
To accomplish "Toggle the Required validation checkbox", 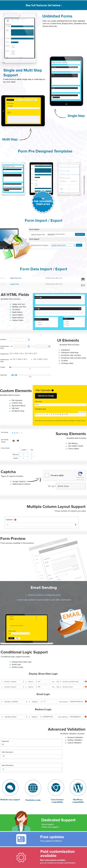I will pos(3,744).
